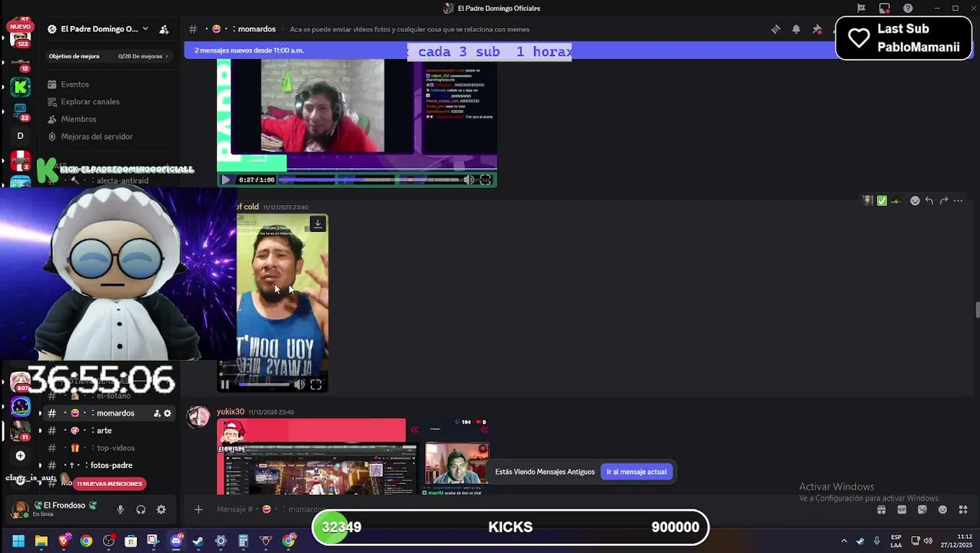Create invite icon on momardos channel

[157, 413]
